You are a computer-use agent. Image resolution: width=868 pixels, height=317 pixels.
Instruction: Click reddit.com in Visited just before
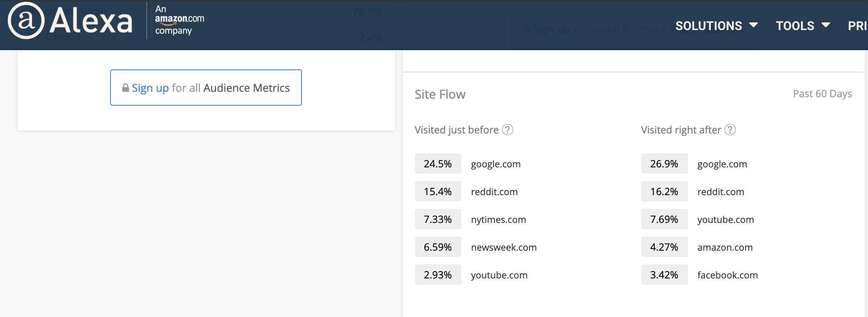[494, 192]
